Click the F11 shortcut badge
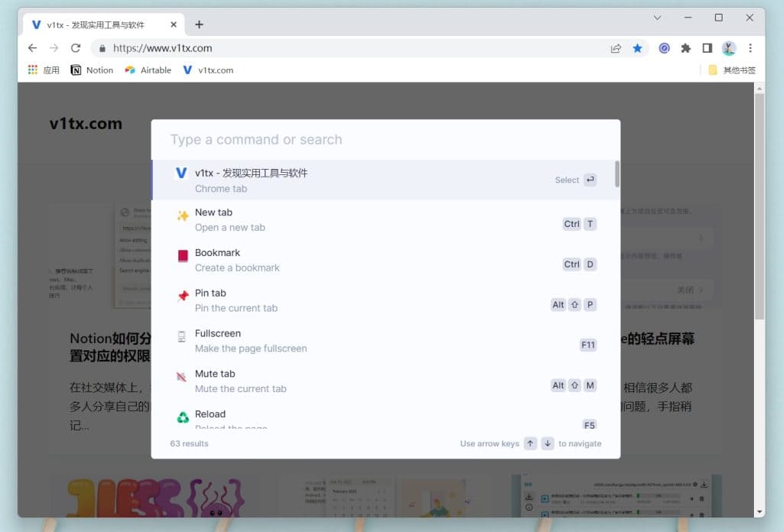The image size is (783, 532). [588, 345]
